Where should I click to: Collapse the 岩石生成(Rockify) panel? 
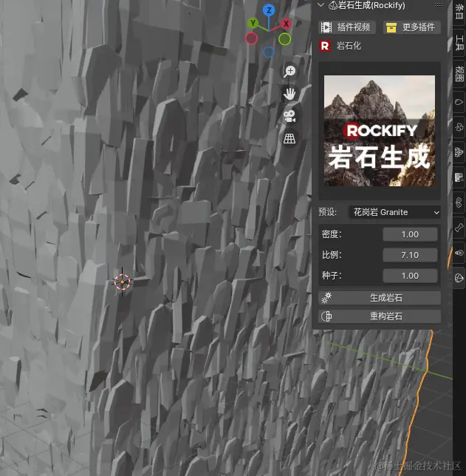pos(321,5)
